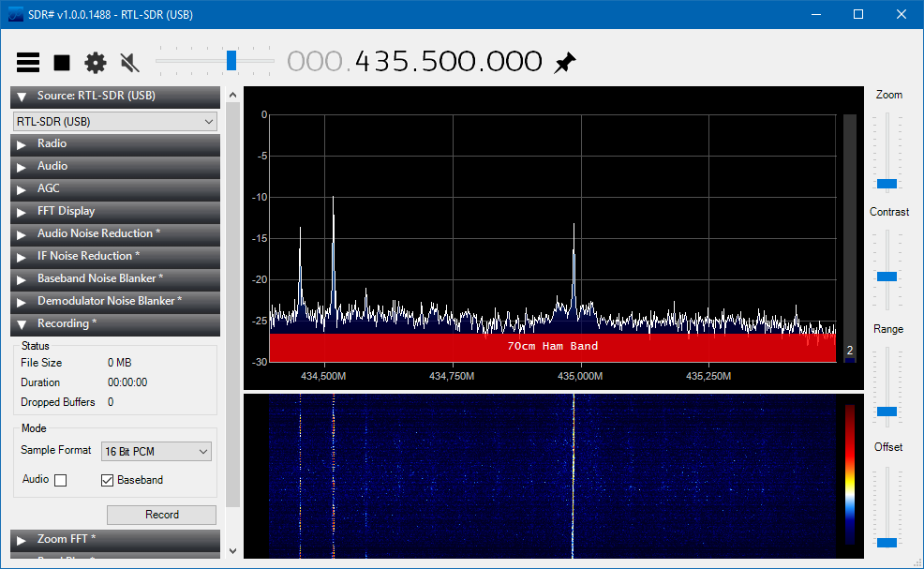Click the SDR# app icon in title bar

tap(16, 14)
